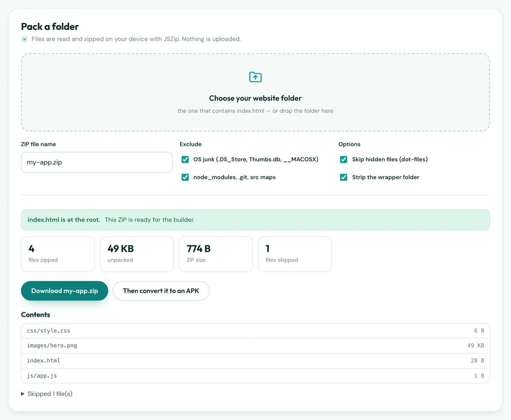Click the ZIP file name input field
This screenshot has width=511, height=420.
point(97,162)
